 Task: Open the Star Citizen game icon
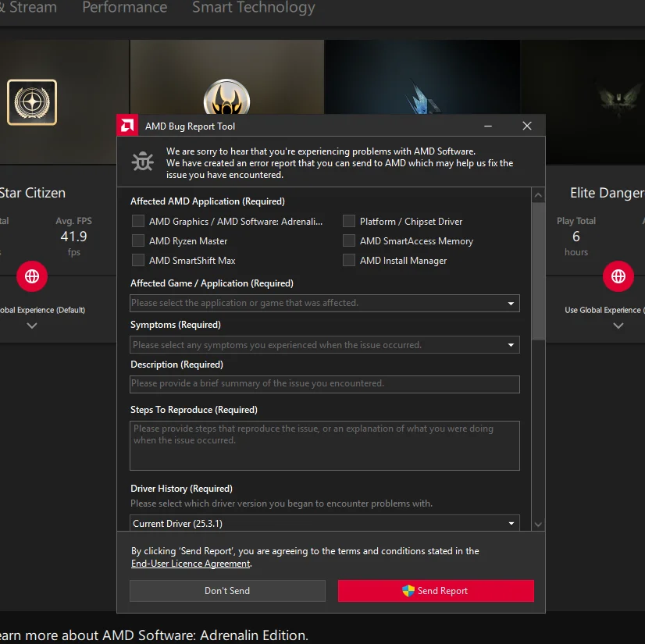point(32,102)
